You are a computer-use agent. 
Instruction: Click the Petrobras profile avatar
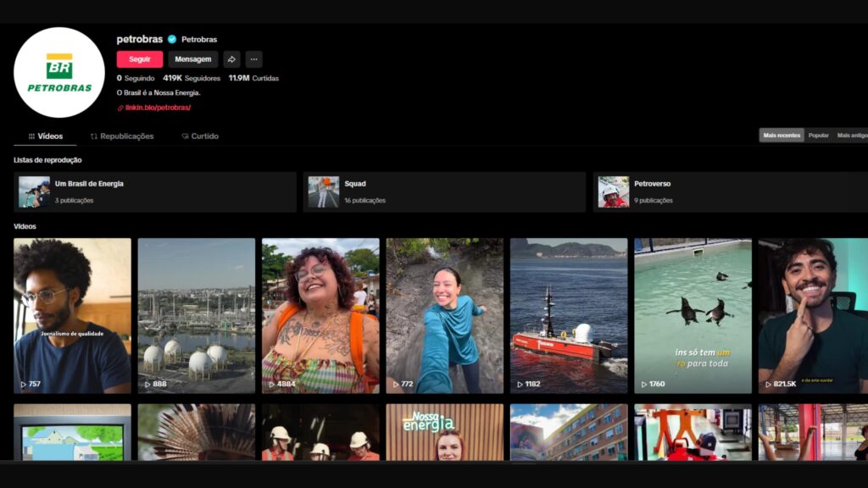click(59, 73)
